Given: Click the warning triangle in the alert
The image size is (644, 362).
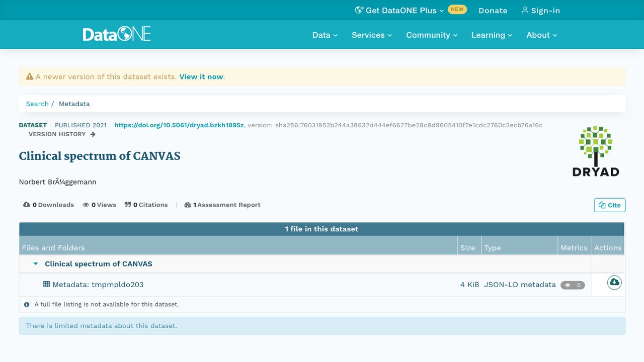Looking at the screenshot, I should pyautogui.click(x=30, y=77).
